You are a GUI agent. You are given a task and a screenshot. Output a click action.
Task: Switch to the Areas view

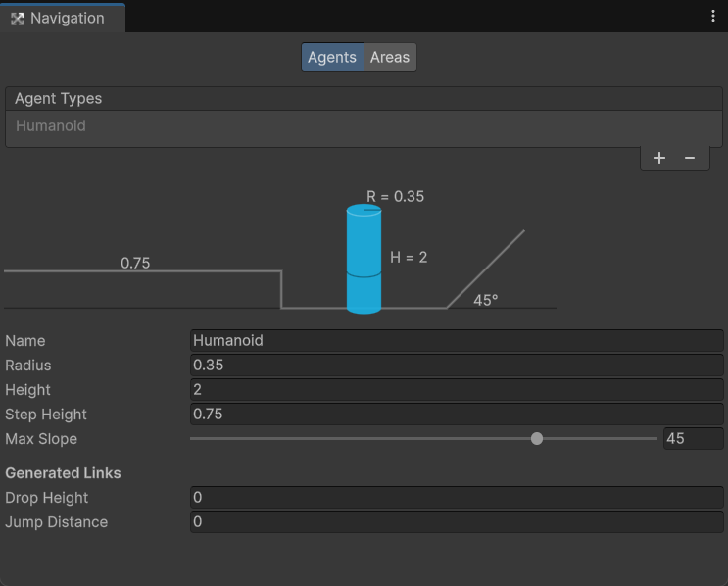pos(390,57)
